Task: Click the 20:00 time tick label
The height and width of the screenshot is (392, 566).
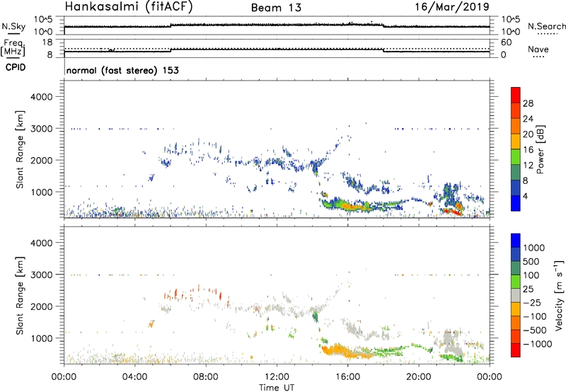Action: (x=419, y=377)
